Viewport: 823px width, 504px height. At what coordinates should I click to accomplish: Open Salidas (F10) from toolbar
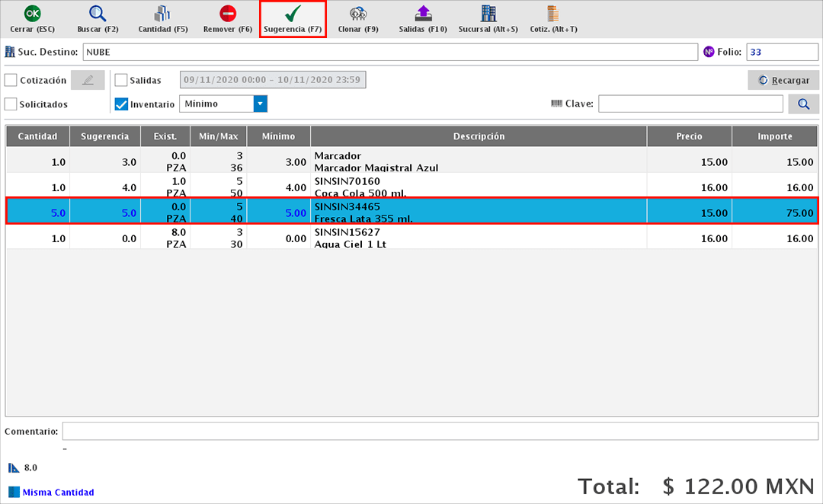(423, 19)
